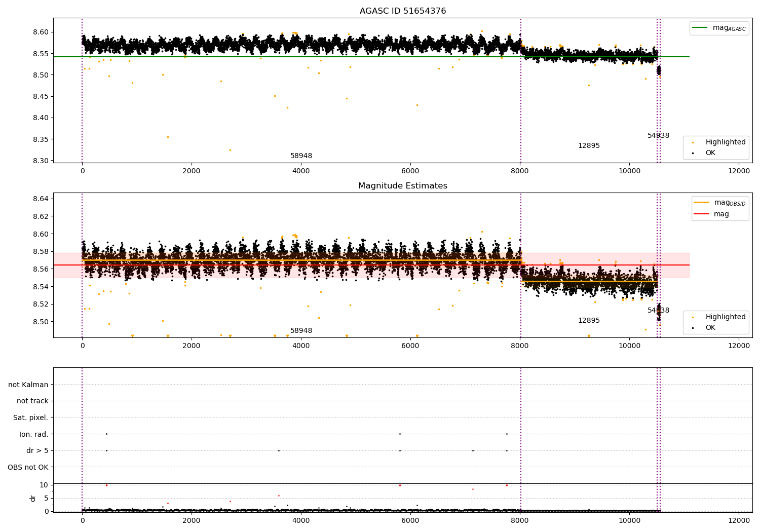The image size is (760, 532).
Task: Click the 10000 x-tick under the middle plot
Action: pyautogui.click(x=629, y=346)
